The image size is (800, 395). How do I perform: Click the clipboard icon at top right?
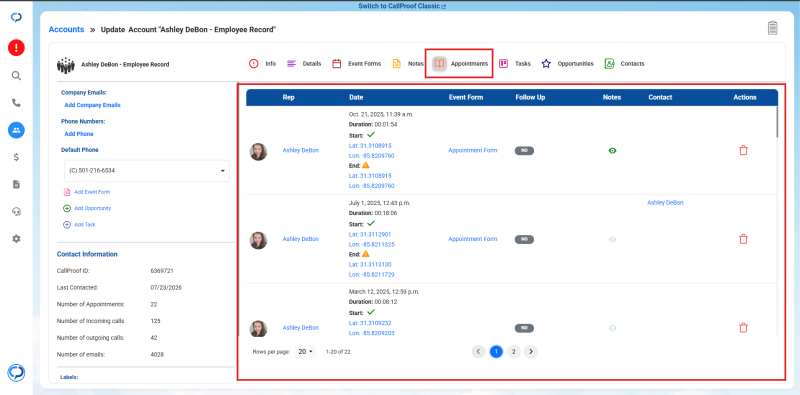click(x=772, y=28)
